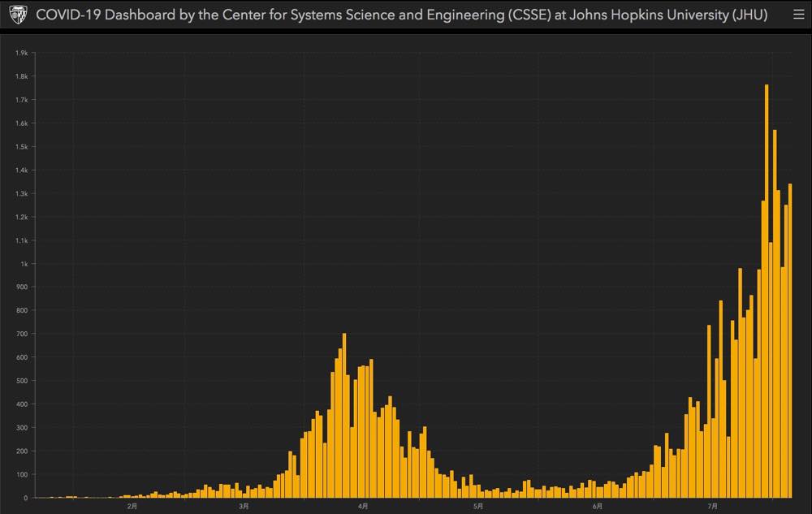
Task: Click the 400 y-axis label
Action: 23,404
